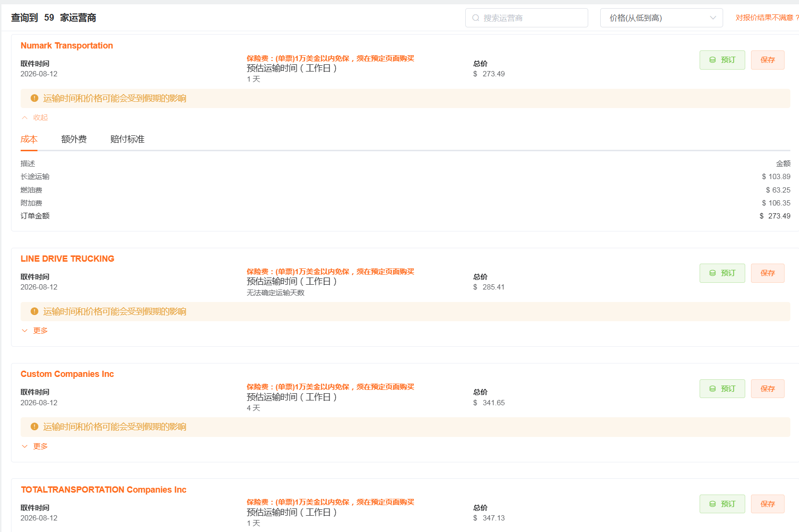799x532 pixels.
Task: Click Numark Transportation total price $ 273.49
Action: tap(489, 74)
